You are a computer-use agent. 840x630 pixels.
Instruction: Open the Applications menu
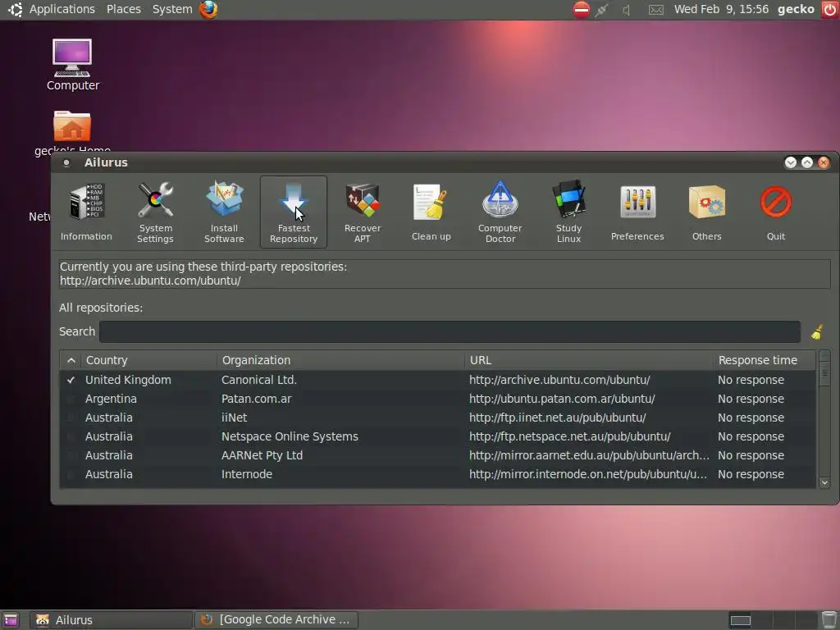click(62, 9)
